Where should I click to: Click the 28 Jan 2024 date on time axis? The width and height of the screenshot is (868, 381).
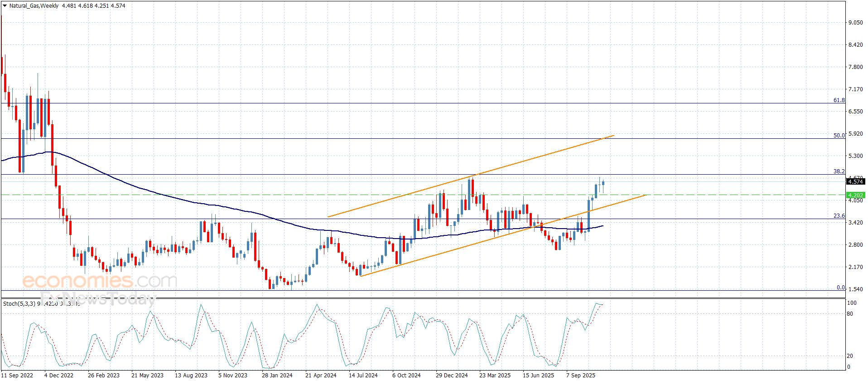[277, 375]
